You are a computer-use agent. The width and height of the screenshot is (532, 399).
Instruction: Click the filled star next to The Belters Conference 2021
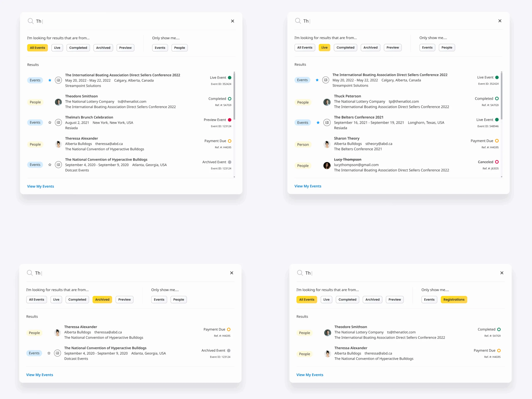click(x=318, y=122)
